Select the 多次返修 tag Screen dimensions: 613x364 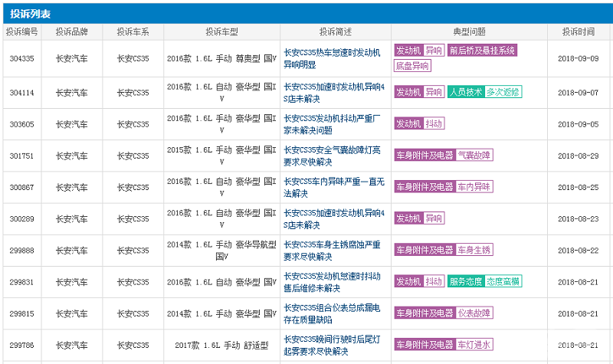click(503, 92)
